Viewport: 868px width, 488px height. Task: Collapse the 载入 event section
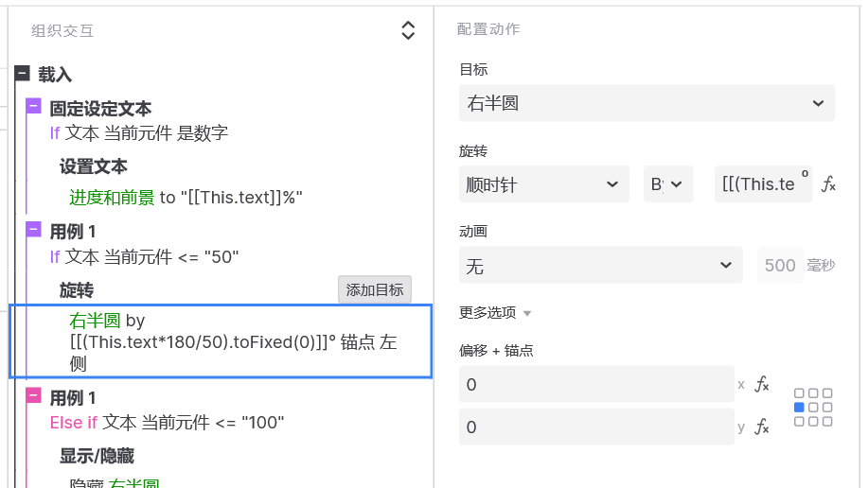point(23,74)
